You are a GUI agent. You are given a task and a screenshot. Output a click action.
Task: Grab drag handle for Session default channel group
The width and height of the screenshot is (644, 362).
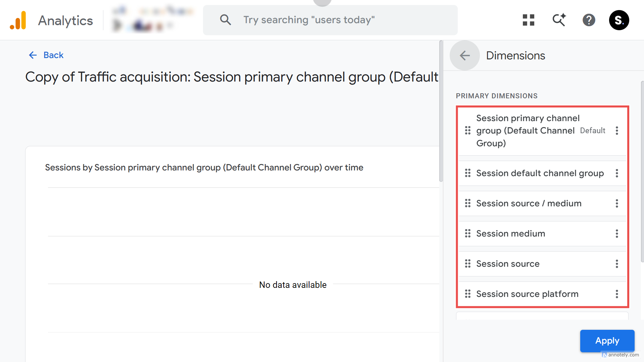(467, 173)
